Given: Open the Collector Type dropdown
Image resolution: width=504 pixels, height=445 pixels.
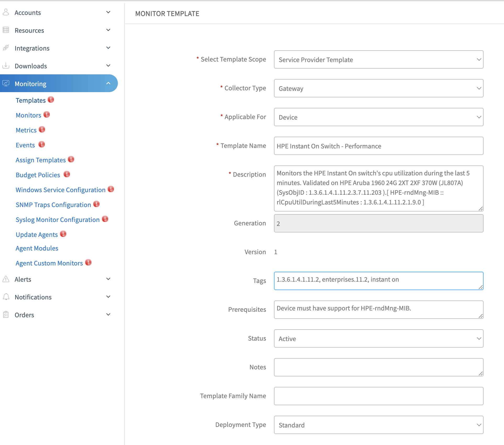Looking at the screenshot, I should tap(379, 88).
